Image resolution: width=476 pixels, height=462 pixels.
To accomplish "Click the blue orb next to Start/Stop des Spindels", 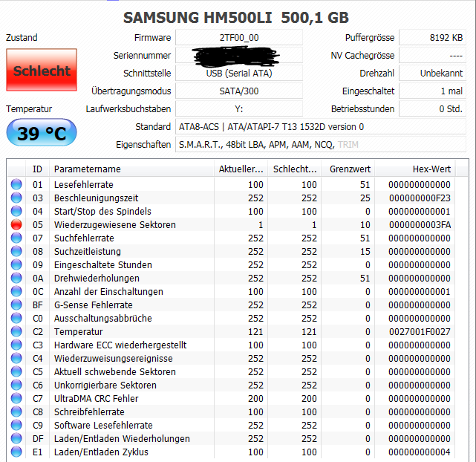I will 16,211.
